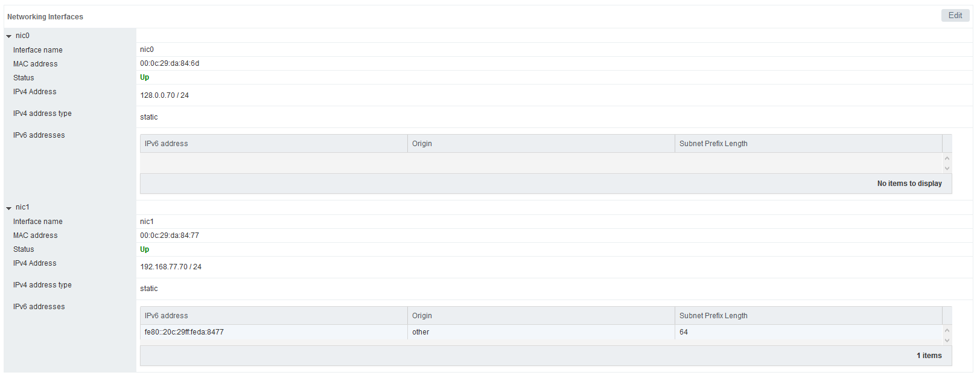The image size is (980, 378).
Task: Select IPv6 addresses under nic1
Action: click(39, 306)
